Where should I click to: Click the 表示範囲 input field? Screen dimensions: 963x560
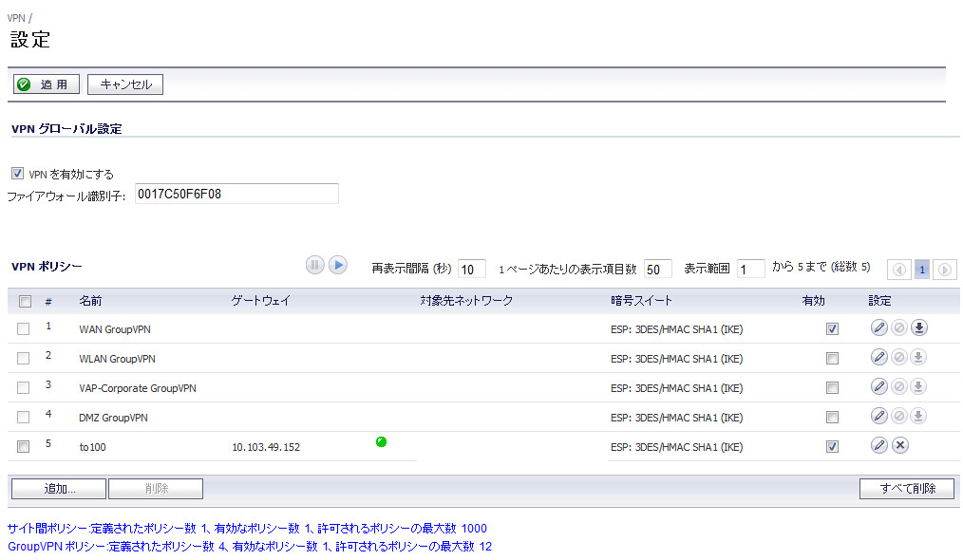751,269
